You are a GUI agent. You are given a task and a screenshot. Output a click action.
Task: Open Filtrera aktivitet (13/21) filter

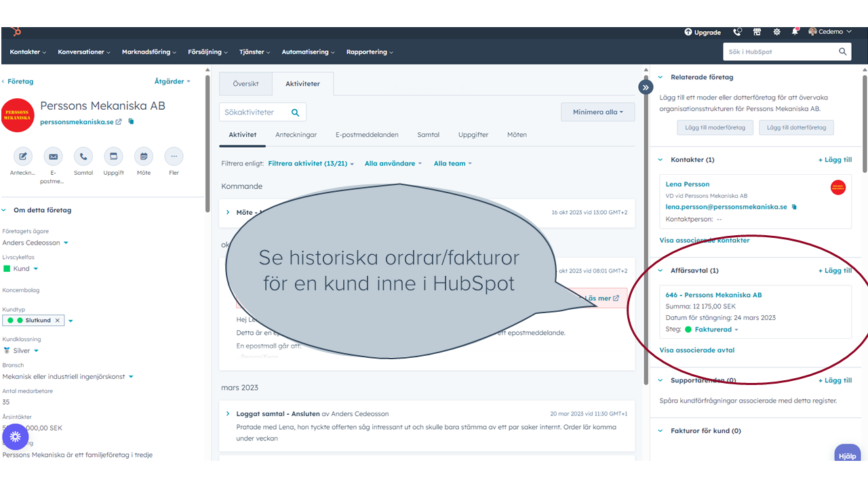(x=311, y=163)
